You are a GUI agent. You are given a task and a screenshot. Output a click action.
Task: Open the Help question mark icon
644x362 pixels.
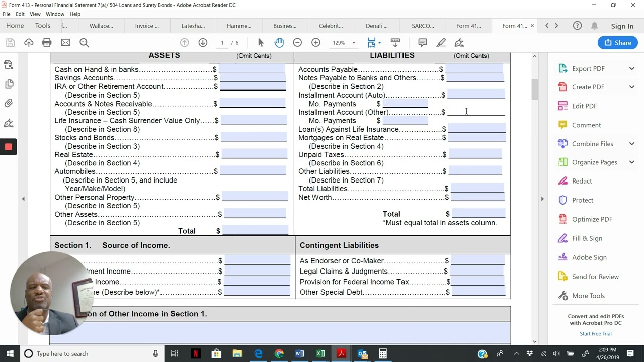(578, 26)
